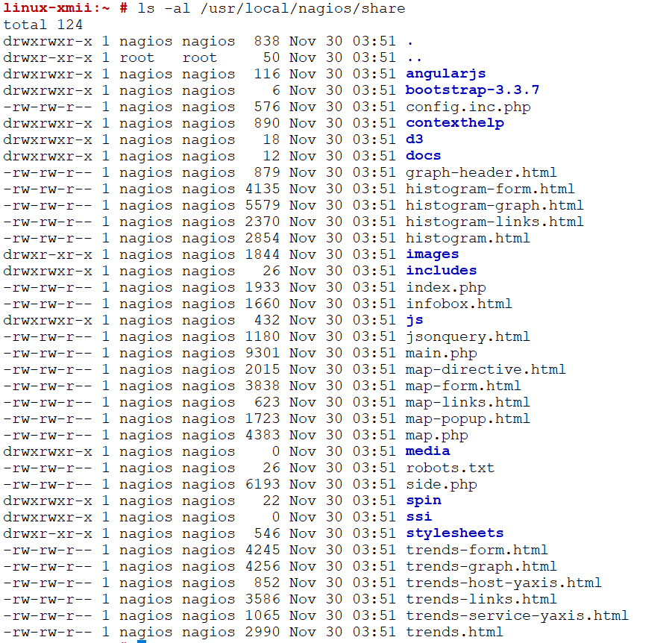Click histogram-form.html file name
The height and width of the screenshot is (643, 672).
(490, 189)
